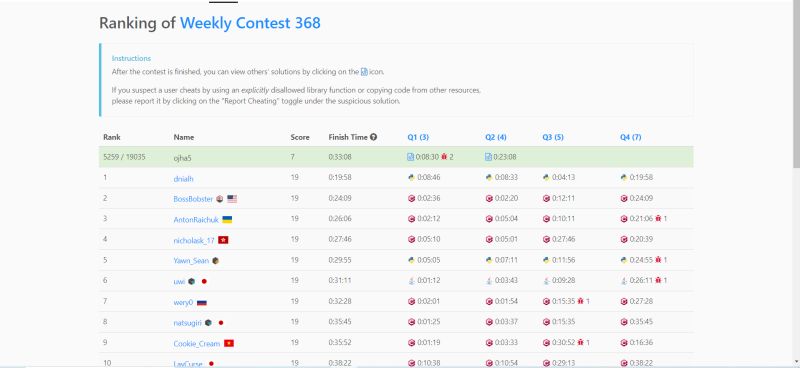Image resolution: width=800 pixels, height=368 pixels.
Task: Click the Hong Kong flag beside nicholask_17
Action: click(x=223, y=240)
